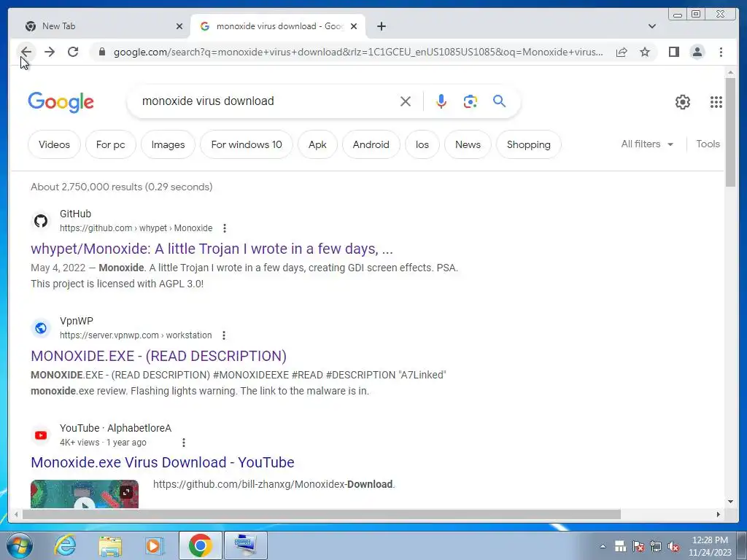Screen dimensions: 747x560
Task: Open whypet/Monoxide GitHub result
Action: 212,249
